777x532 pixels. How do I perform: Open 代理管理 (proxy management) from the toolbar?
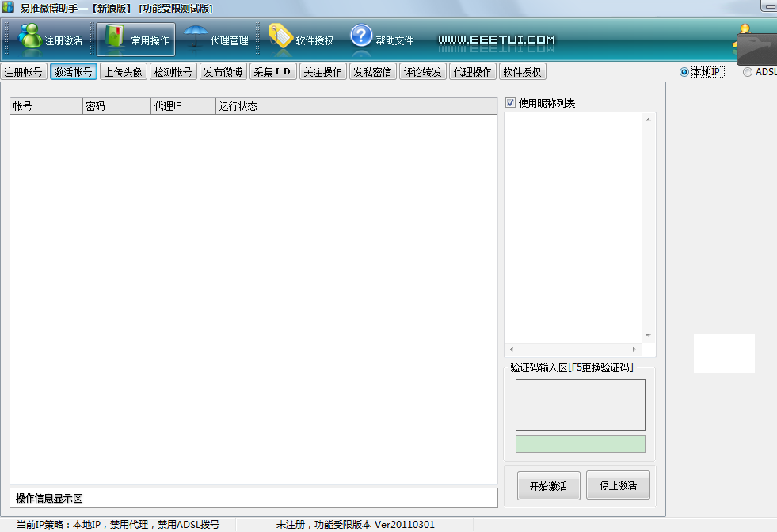click(218, 37)
